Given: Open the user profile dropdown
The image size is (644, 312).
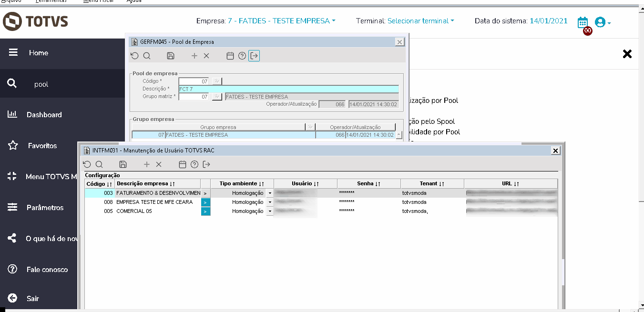Looking at the screenshot, I should [x=603, y=22].
